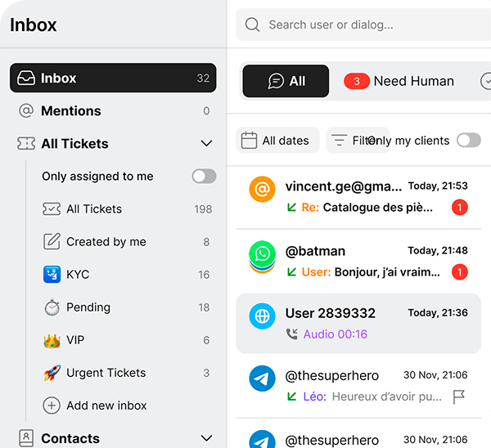Click the filter lines icon
The width and height of the screenshot is (491, 448).
click(339, 140)
